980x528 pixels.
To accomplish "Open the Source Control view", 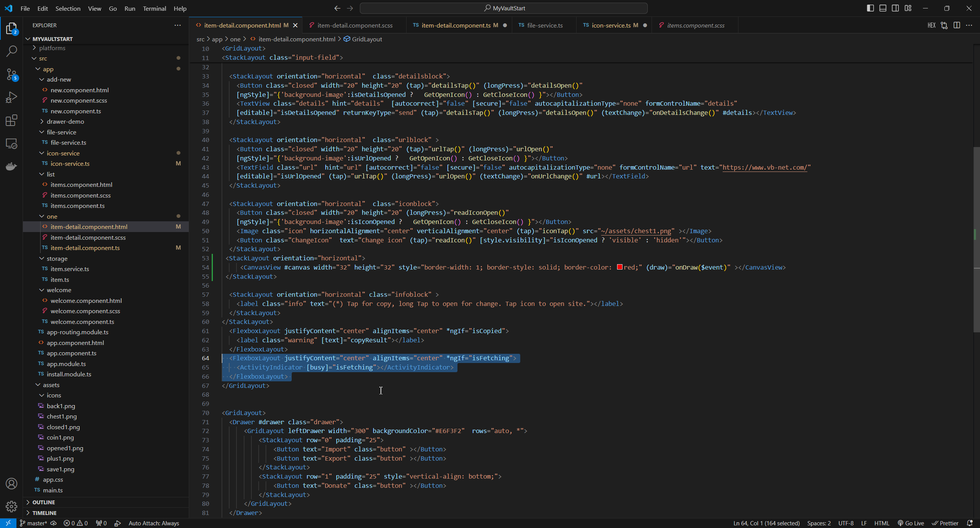I will pos(11,74).
